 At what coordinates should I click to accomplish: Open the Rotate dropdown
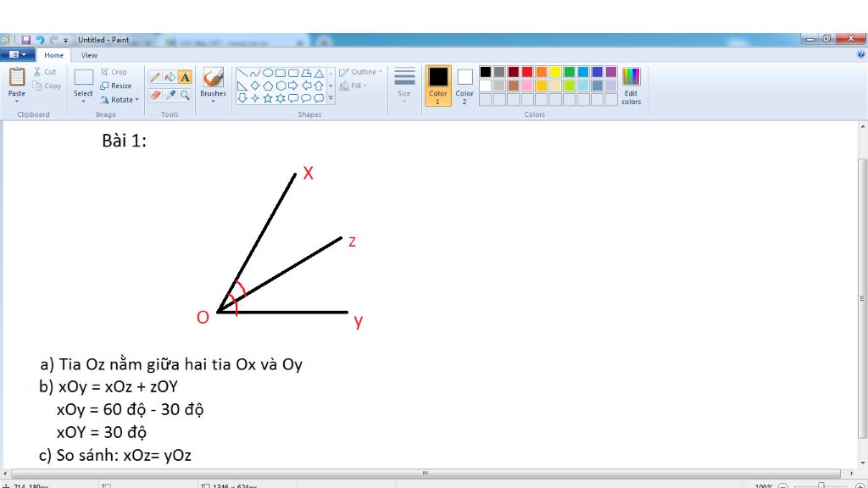click(x=120, y=100)
